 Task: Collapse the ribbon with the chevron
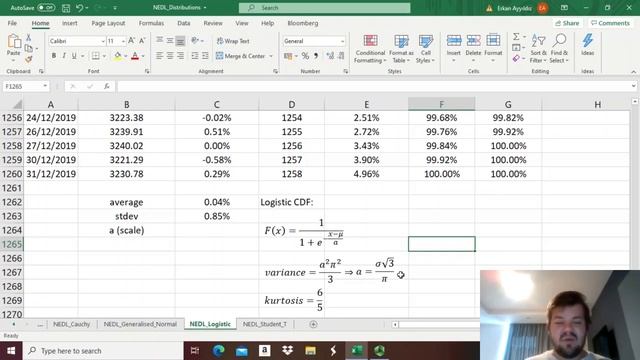coord(633,72)
